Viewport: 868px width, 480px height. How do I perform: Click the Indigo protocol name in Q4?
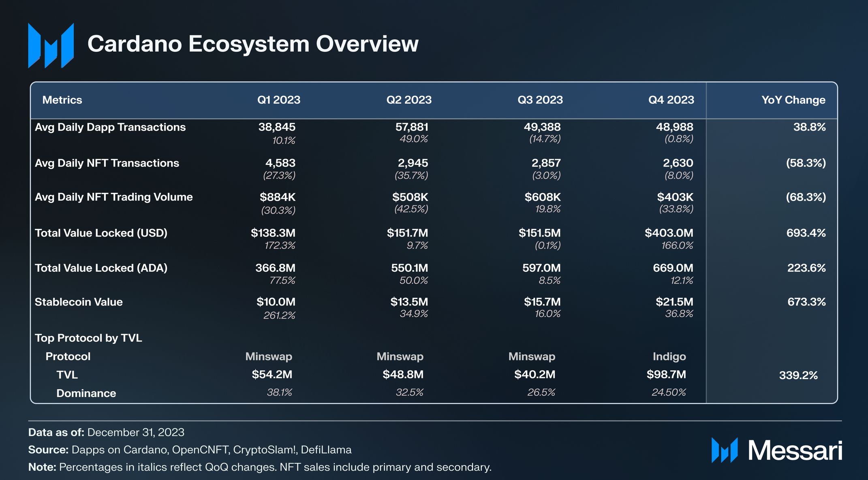point(669,356)
